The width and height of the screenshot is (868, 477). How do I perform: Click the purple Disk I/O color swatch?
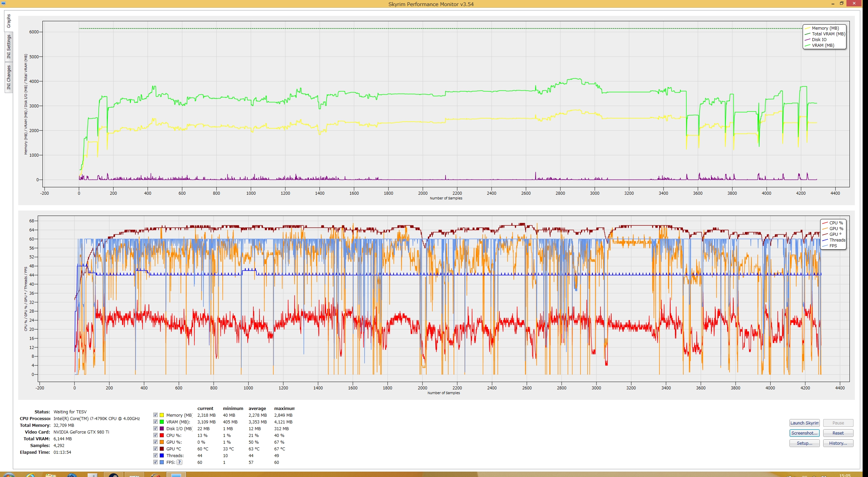(162, 428)
